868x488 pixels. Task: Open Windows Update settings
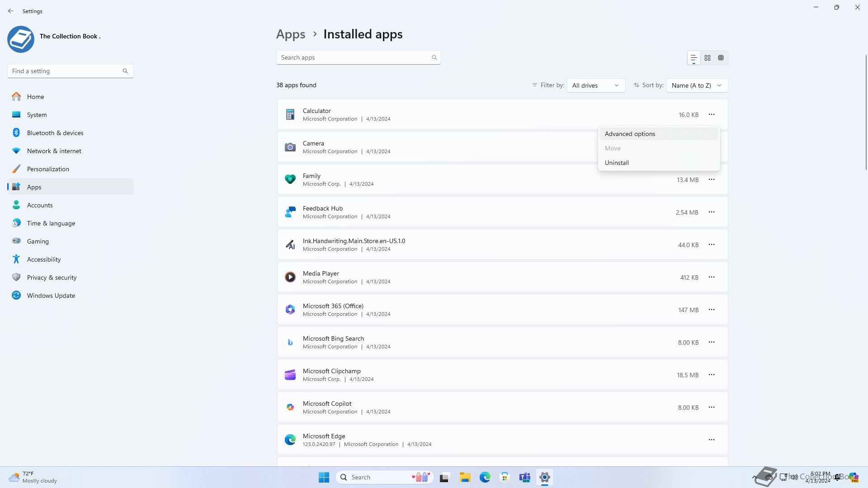71,296
